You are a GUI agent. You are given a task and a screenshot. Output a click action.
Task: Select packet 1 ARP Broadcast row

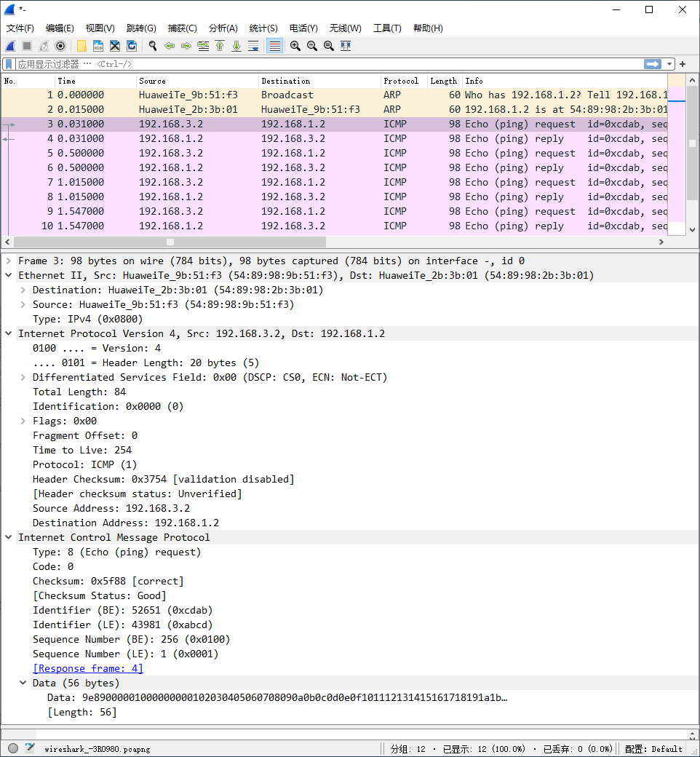[x=334, y=95]
